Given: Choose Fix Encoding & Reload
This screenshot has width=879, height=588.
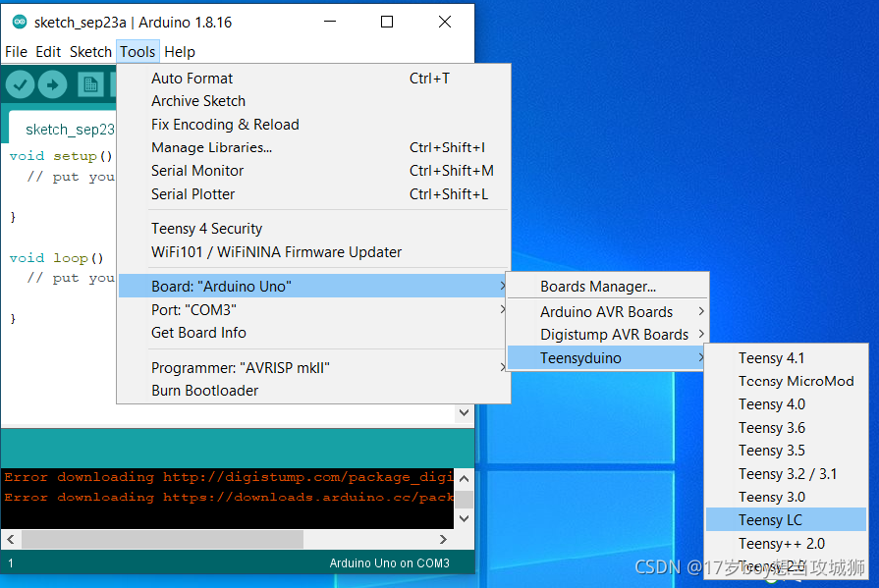Looking at the screenshot, I should (314, 125).
